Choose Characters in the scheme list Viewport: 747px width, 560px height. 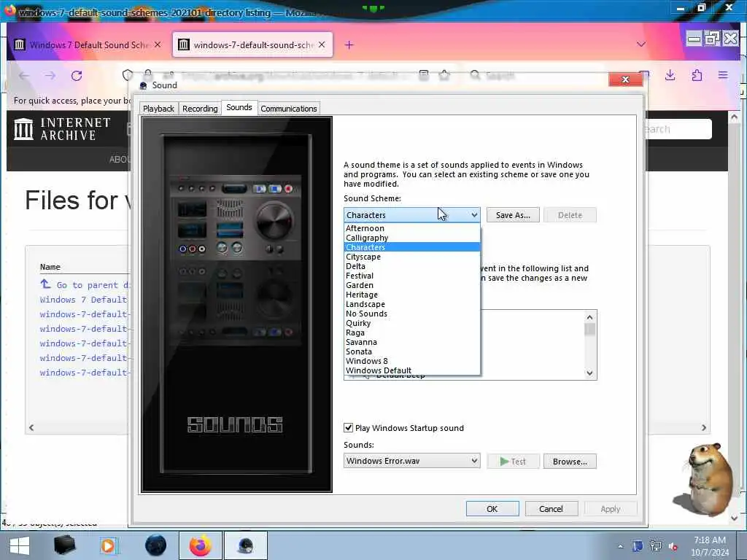(x=411, y=247)
